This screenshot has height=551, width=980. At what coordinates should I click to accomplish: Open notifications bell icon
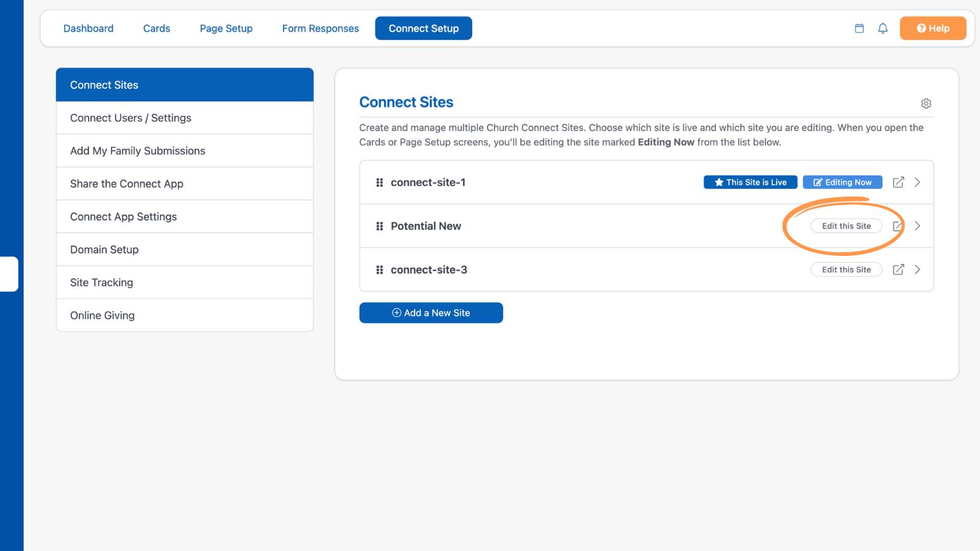[883, 28]
